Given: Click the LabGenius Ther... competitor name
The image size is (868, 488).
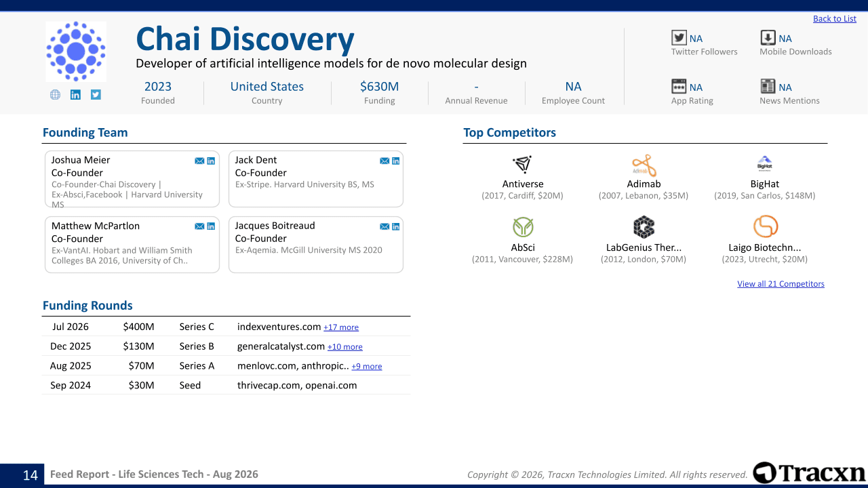Looking at the screenshot, I should coord(644,247).
